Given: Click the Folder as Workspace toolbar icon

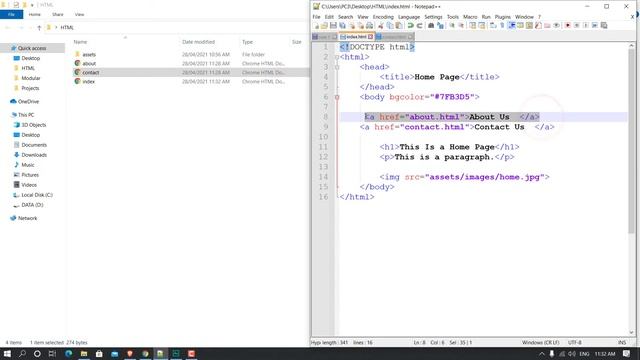Looking at the screenshot, I should point(547,25).
